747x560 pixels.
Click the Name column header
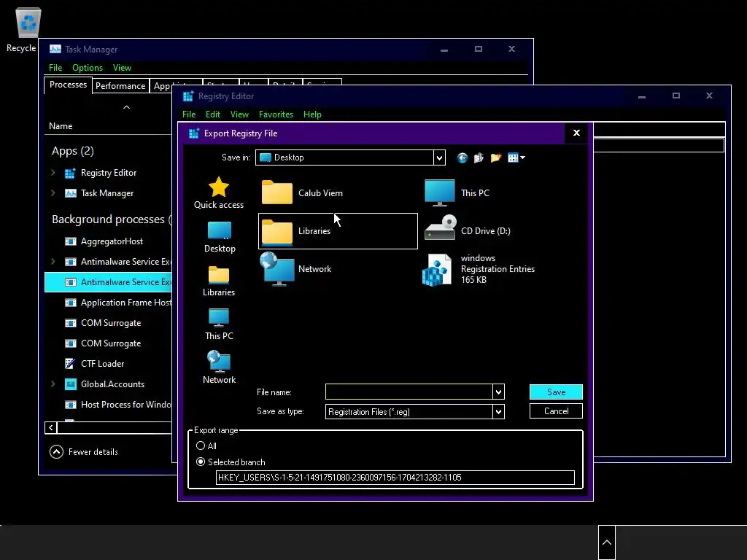point(61,126)
